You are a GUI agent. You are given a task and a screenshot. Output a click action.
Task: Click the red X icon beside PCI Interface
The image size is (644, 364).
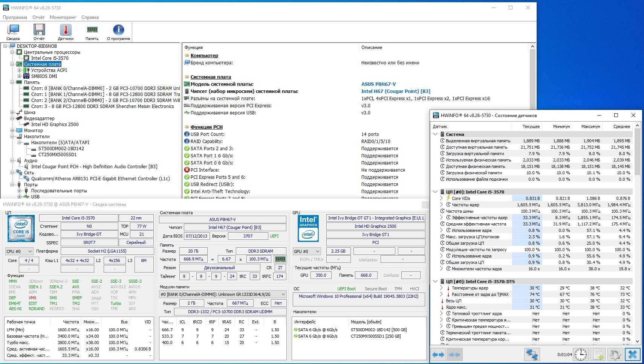[x=187, y=170]
